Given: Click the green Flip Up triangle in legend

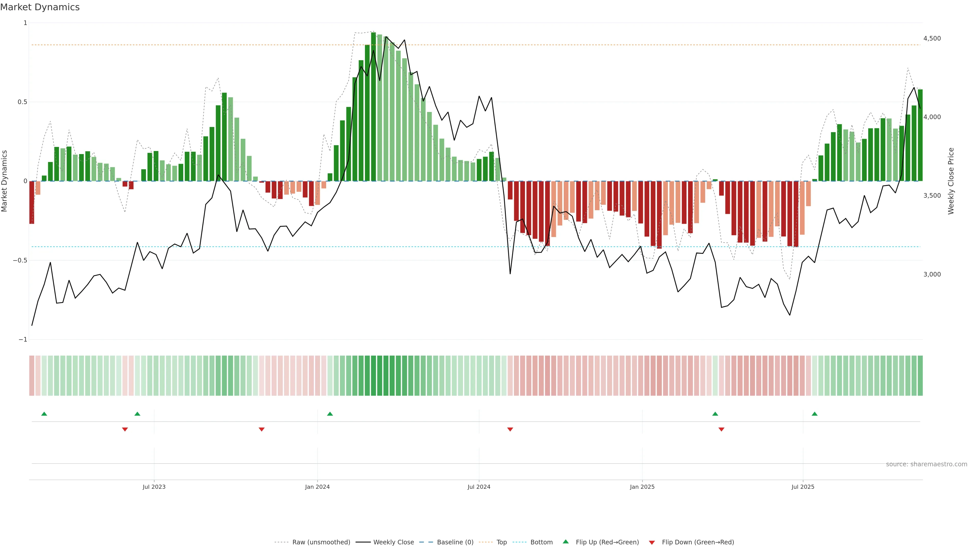Looking at the screenshot, I should point(566,542).
